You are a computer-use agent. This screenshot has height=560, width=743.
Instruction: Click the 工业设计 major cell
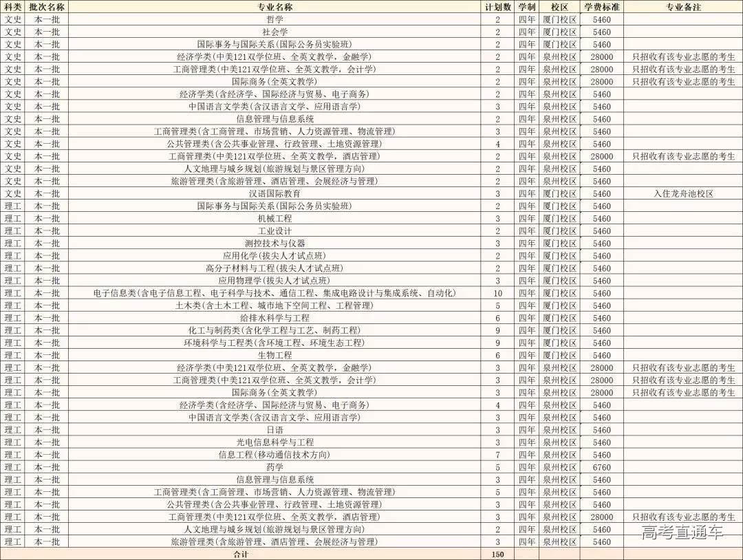[274, 231]
